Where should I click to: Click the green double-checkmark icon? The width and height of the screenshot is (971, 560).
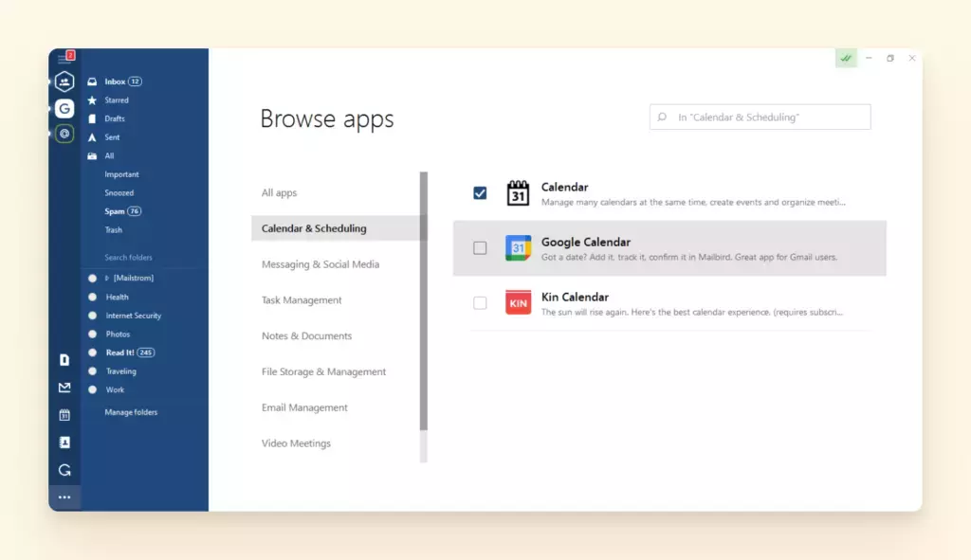846,58
